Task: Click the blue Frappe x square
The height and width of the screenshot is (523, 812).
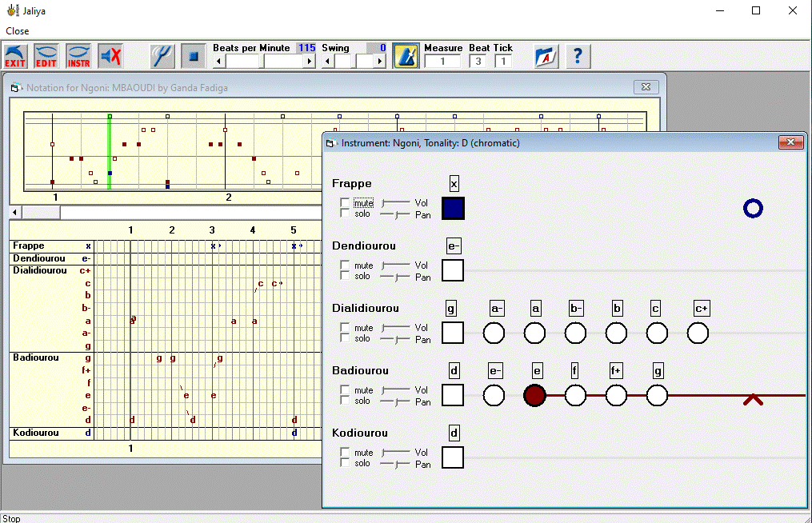Action: (x=453, y=209)
